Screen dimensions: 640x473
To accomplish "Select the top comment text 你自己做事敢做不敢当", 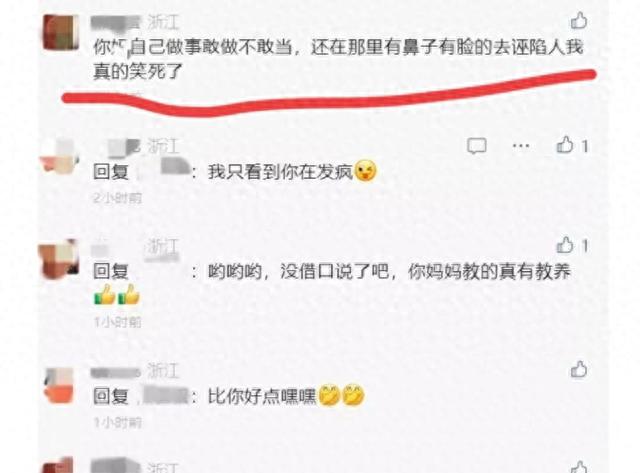I will pos(193,47).
